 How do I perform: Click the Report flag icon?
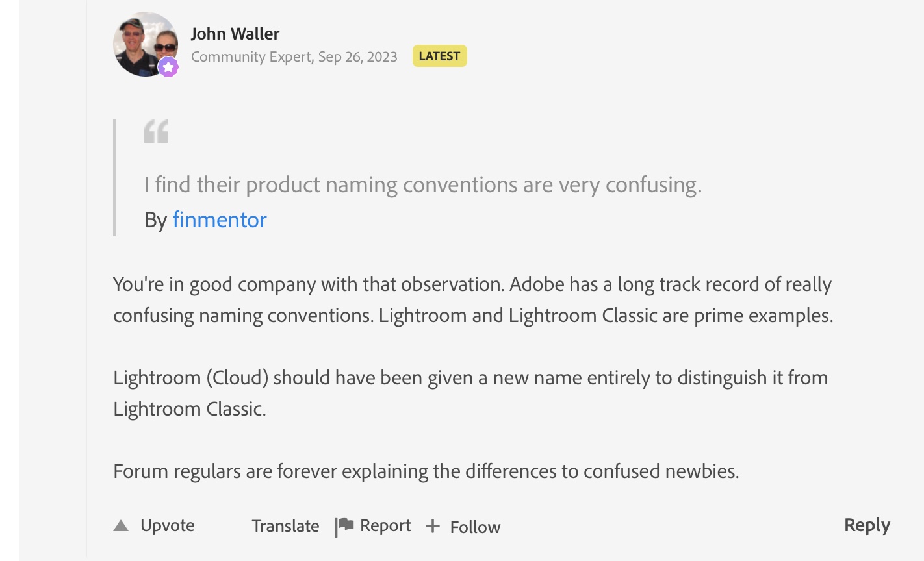point(344,526)
